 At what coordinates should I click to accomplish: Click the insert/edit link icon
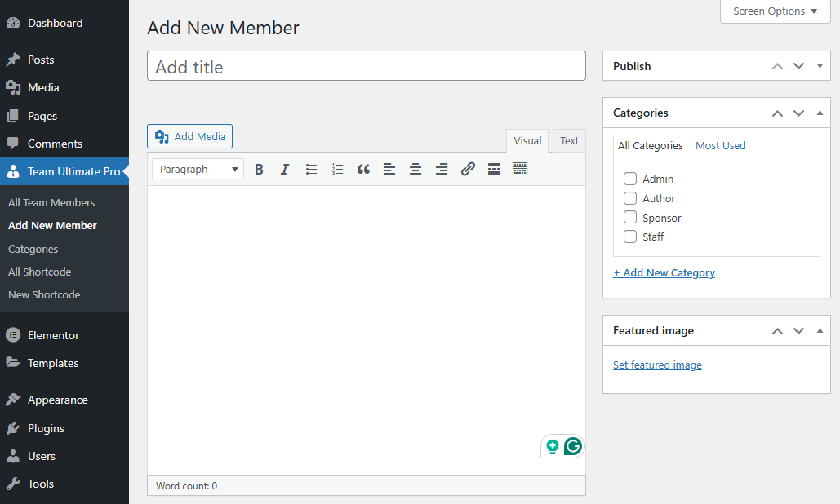[x=468, y=170]
